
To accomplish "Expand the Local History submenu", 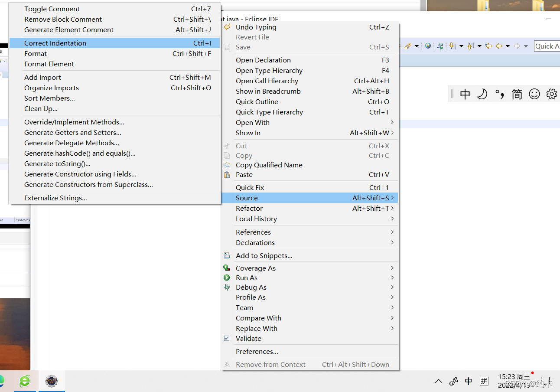I will click(309, 219).
